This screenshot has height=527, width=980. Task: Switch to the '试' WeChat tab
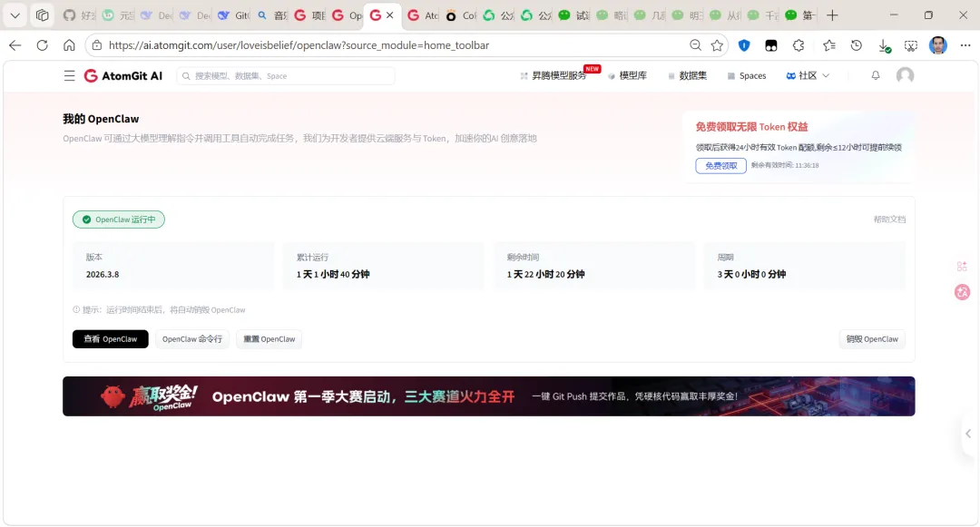pyautogui.click(x=573, y=15)
